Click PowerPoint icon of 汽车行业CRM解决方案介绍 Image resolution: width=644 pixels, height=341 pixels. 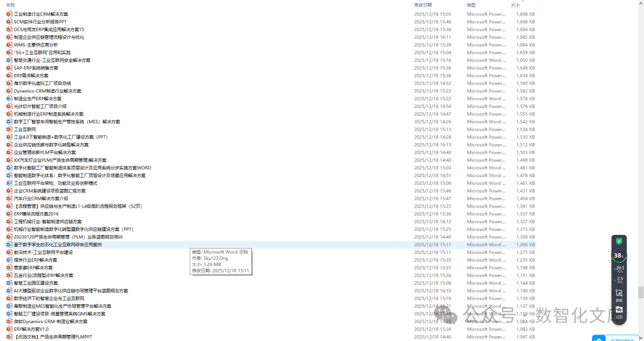pos(10,199)
